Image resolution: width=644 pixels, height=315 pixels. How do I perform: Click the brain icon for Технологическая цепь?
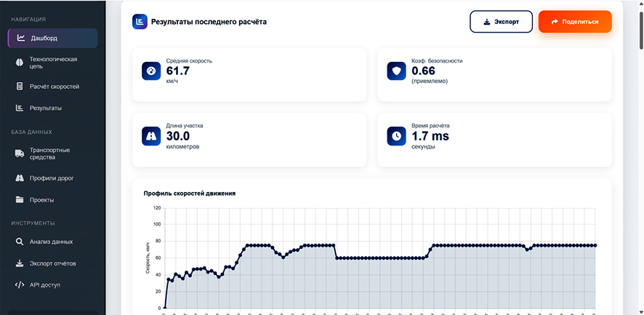coord(20,63)
